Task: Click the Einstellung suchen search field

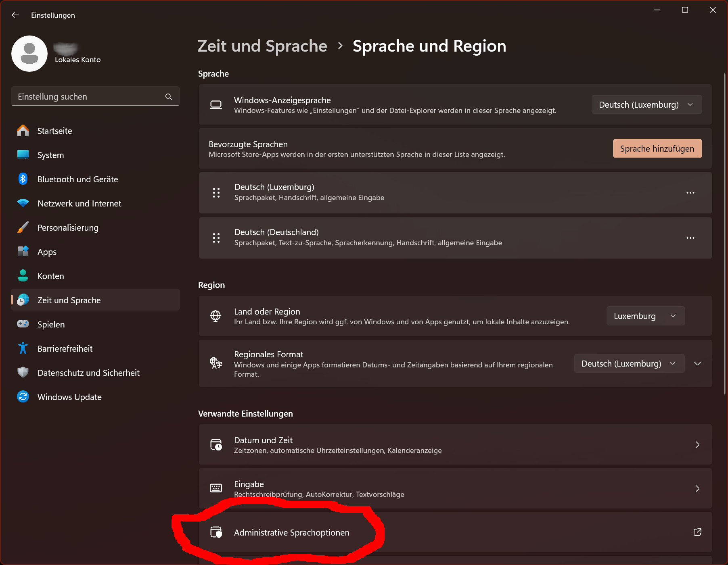Action: (89, 97)
